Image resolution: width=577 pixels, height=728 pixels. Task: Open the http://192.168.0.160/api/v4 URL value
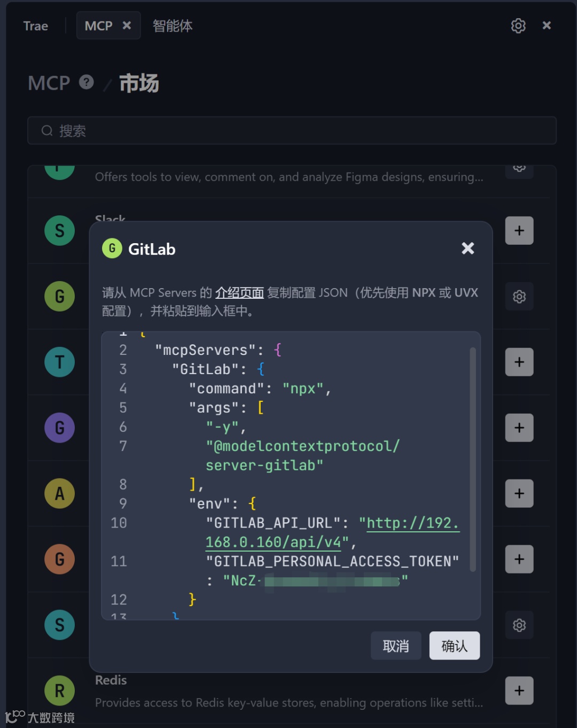[x=332, y=532]
